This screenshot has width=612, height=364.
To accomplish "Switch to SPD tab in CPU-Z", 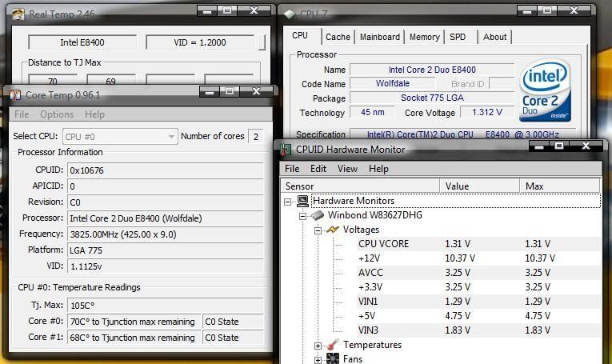I will [459, 37].
